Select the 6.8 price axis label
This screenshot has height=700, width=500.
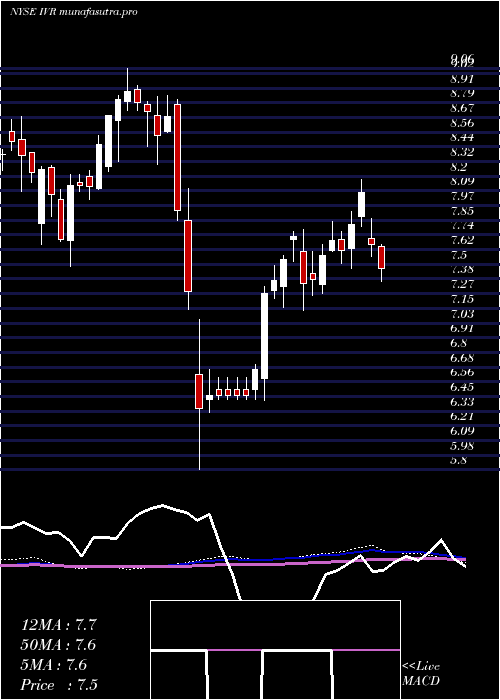pos(459,343)
